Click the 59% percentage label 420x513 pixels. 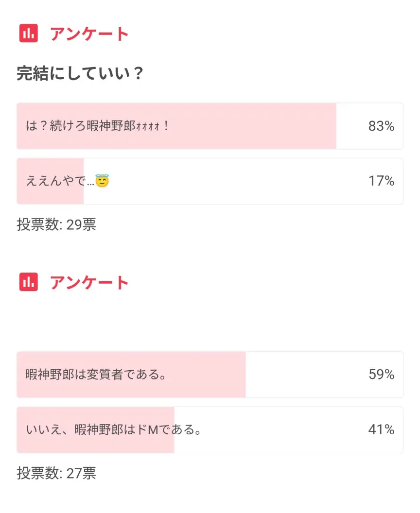coord(382,374)
